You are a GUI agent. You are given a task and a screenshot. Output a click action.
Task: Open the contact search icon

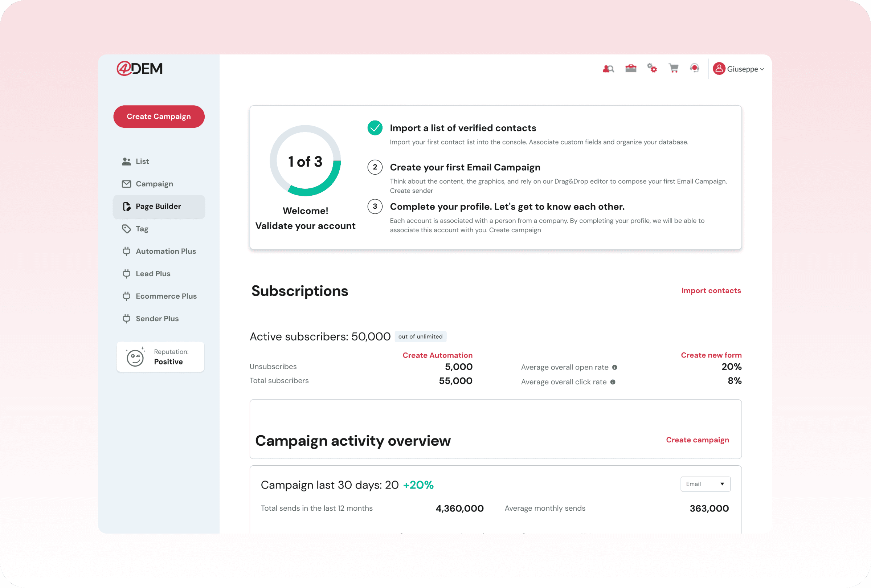tap(608, 69)
